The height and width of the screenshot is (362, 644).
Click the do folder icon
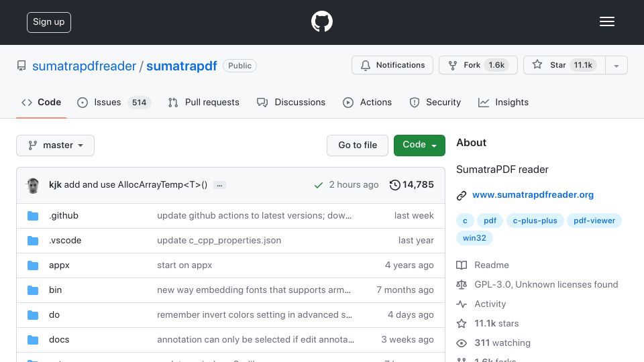click(x=33, y=315)
